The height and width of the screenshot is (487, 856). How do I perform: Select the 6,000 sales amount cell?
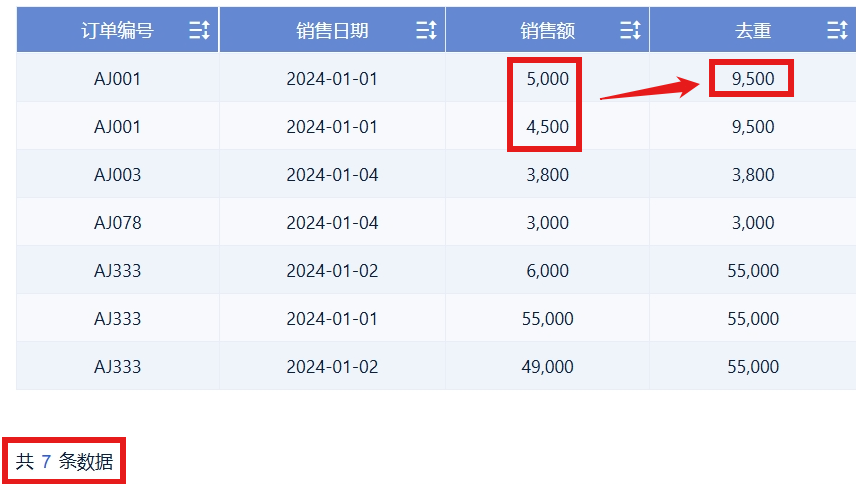[548, 271]
